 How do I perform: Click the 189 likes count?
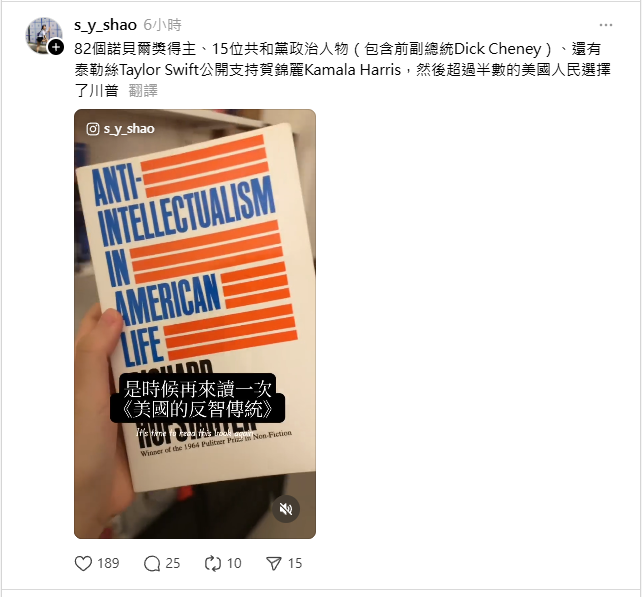[x=108, y=563]
